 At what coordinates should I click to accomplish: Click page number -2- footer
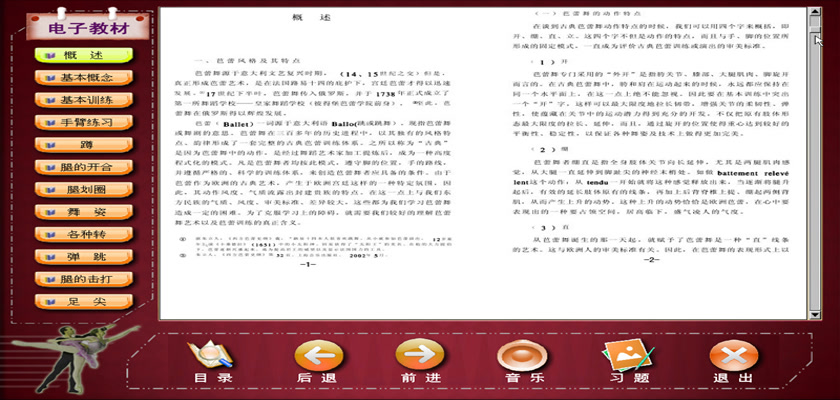tap(651, 260)
